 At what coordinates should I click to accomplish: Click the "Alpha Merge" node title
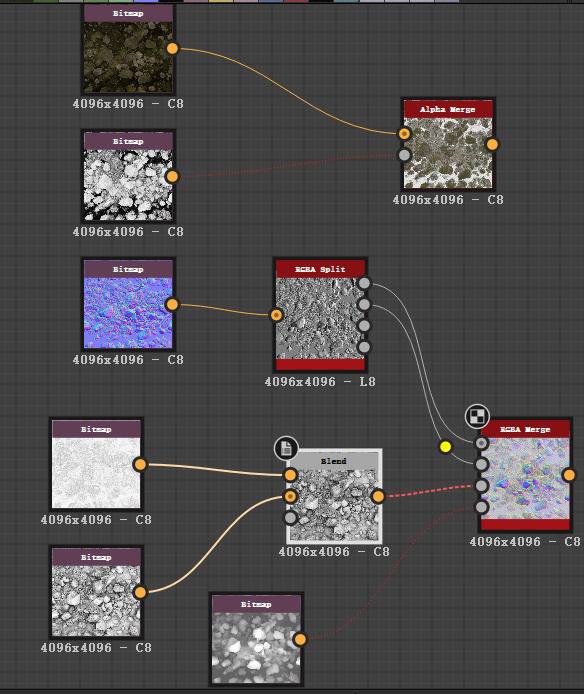[448, 109]
